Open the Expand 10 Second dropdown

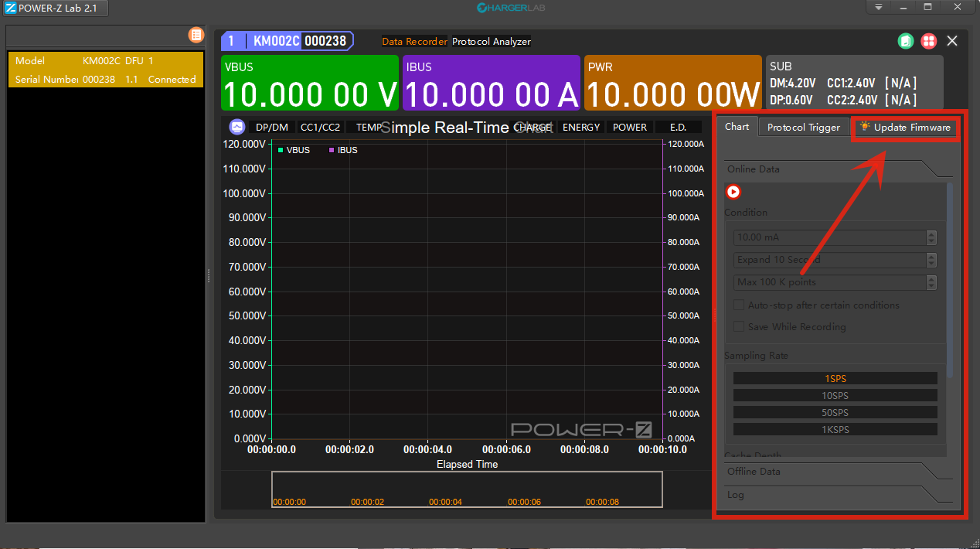(931, 260)
